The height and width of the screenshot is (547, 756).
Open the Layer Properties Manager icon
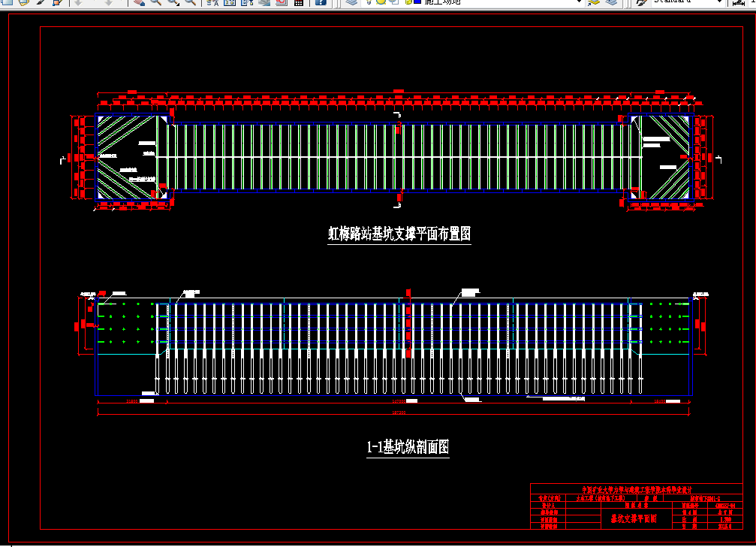tap(351, 2)
